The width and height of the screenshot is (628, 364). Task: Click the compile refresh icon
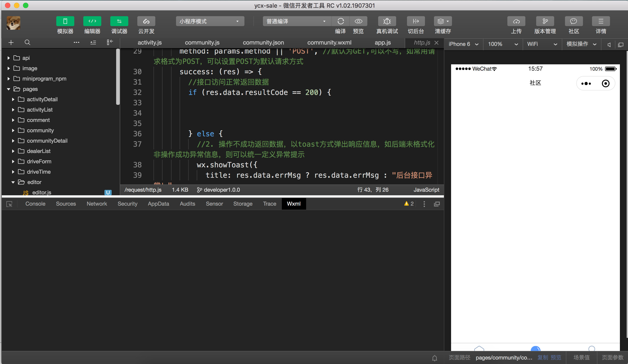pyautogui.click(x=340, y=21)
